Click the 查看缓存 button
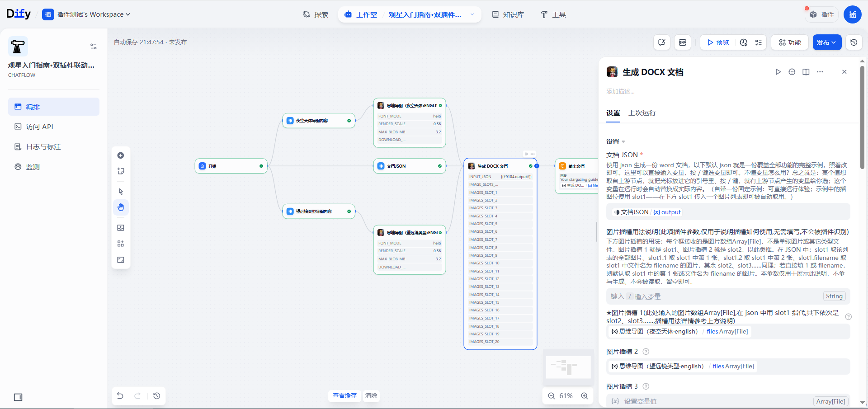 [x=344, y=396]
